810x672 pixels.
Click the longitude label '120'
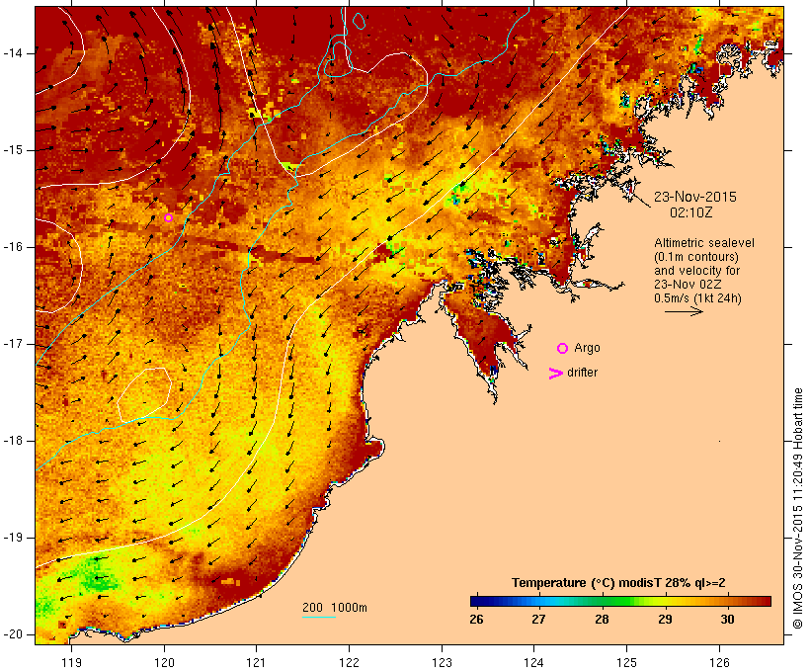tap(164, 662)
